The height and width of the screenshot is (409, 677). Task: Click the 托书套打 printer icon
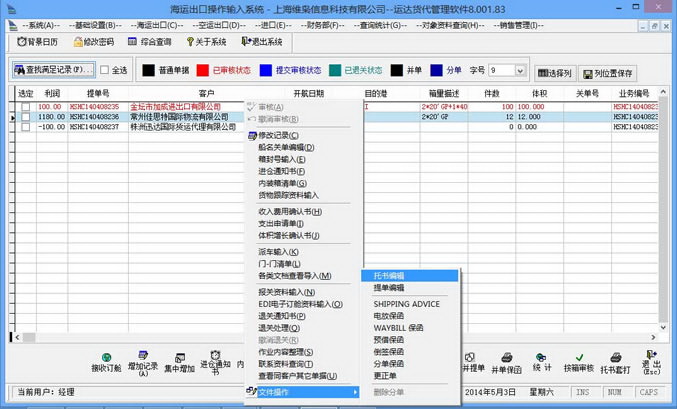click(x=616, y=358)
